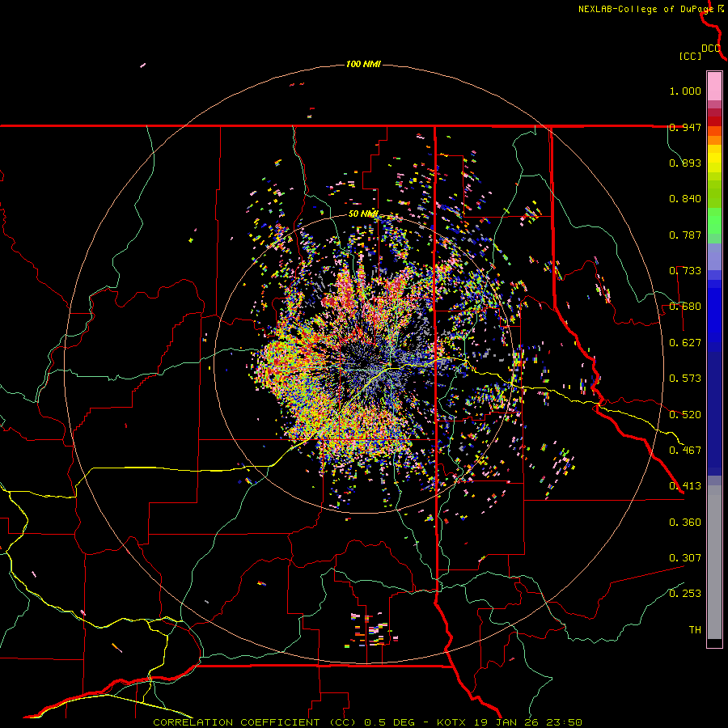
Task: Click the KOTX radar site identifier
Action: click(451, 722)
